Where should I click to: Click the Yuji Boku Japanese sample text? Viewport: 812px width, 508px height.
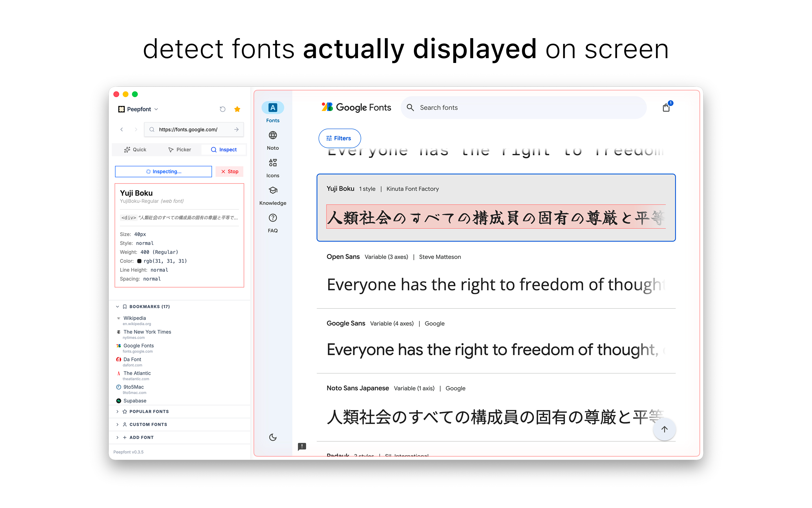[x=496, y=217]
